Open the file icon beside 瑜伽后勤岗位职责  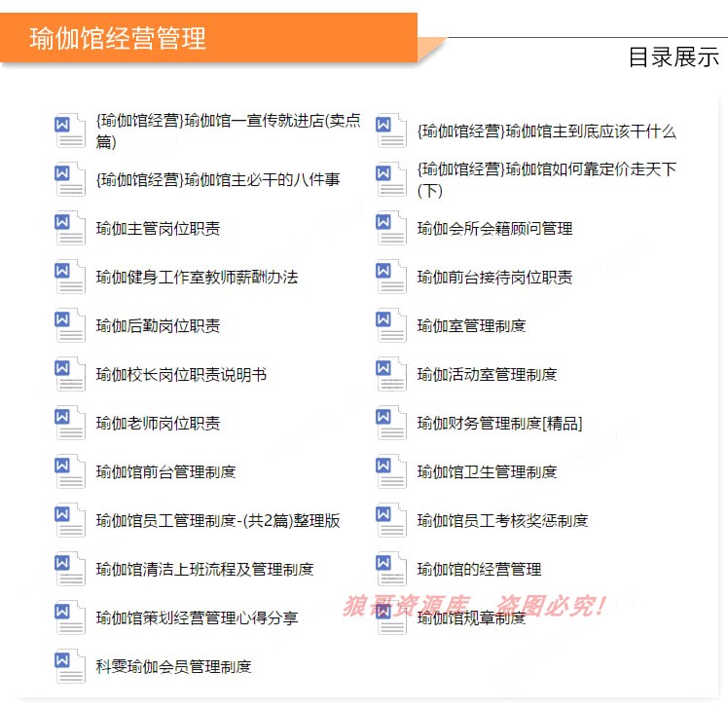(70, 325)
